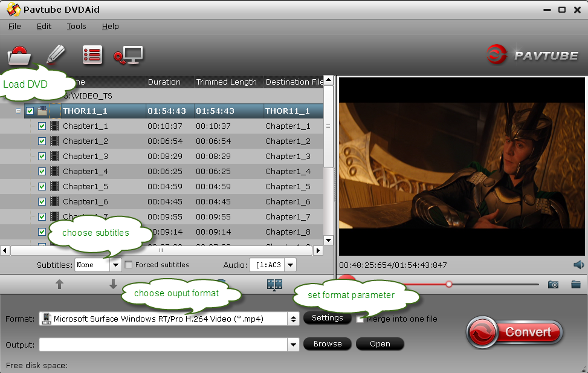588x373 pixels.
Task: Mute audio with speaker icon
Action: [578, 265]
